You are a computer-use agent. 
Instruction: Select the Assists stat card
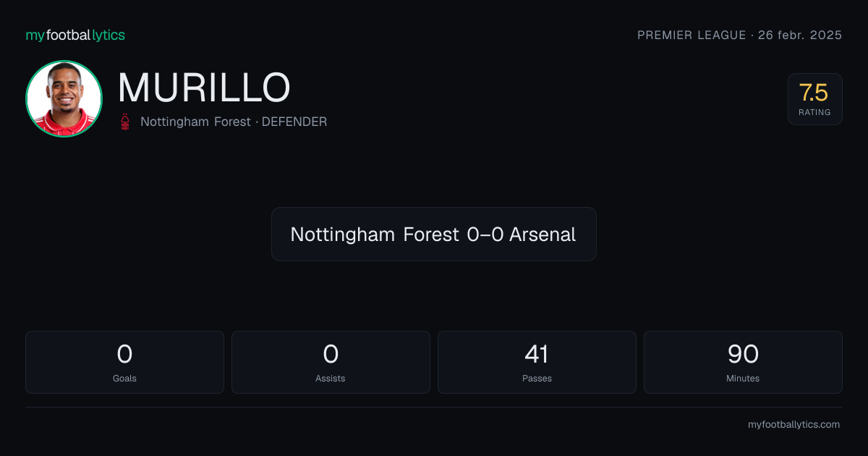click(x=331, y=362)
